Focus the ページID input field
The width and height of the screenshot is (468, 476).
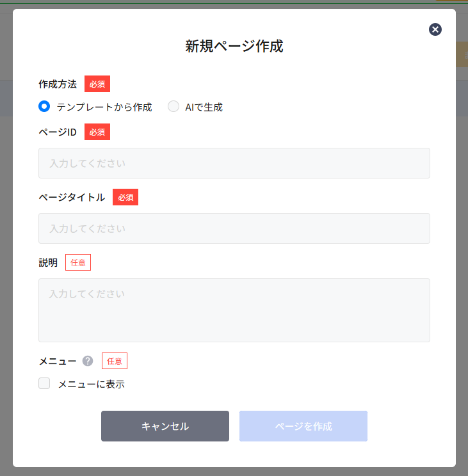click(234, 163)
